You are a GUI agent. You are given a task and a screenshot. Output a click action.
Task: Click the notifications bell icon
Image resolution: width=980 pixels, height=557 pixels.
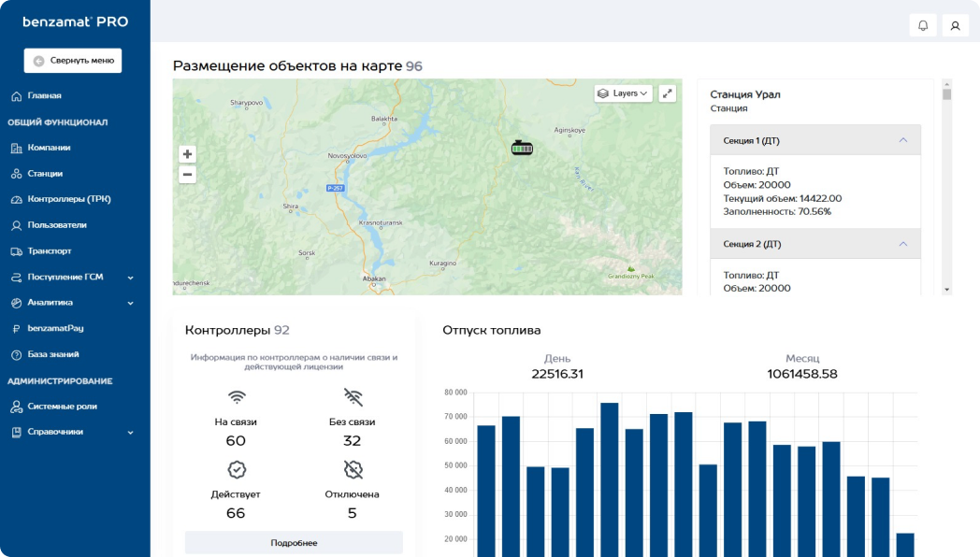[x=923, y=25]
